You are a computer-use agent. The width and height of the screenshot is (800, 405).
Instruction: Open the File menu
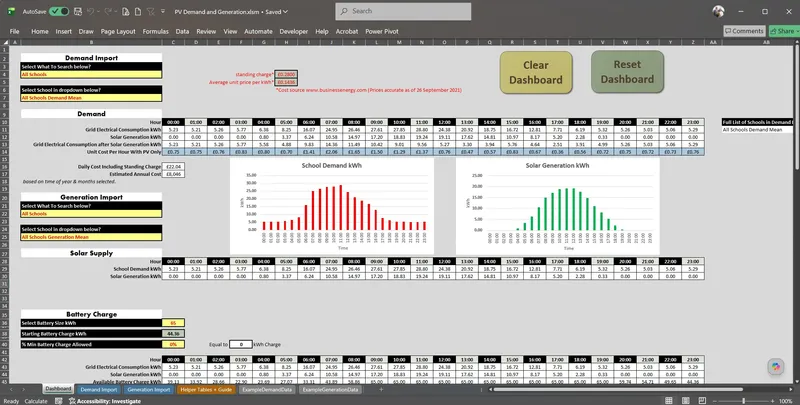tap(14, 31)
